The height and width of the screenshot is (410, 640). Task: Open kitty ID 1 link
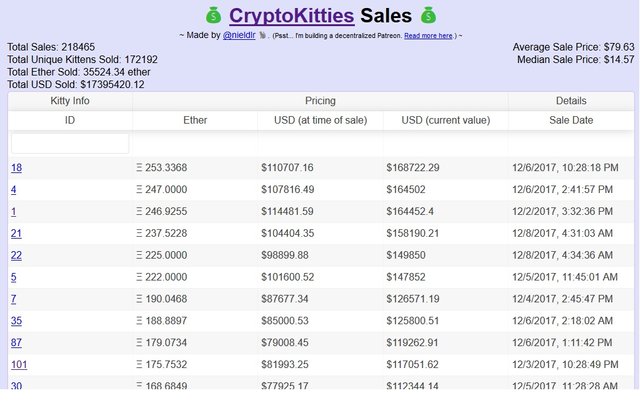(x=13, y=212)
